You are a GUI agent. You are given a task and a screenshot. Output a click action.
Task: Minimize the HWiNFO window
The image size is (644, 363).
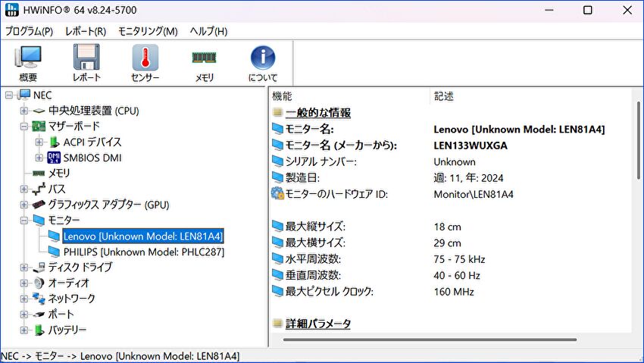click(x=549, y=10)
